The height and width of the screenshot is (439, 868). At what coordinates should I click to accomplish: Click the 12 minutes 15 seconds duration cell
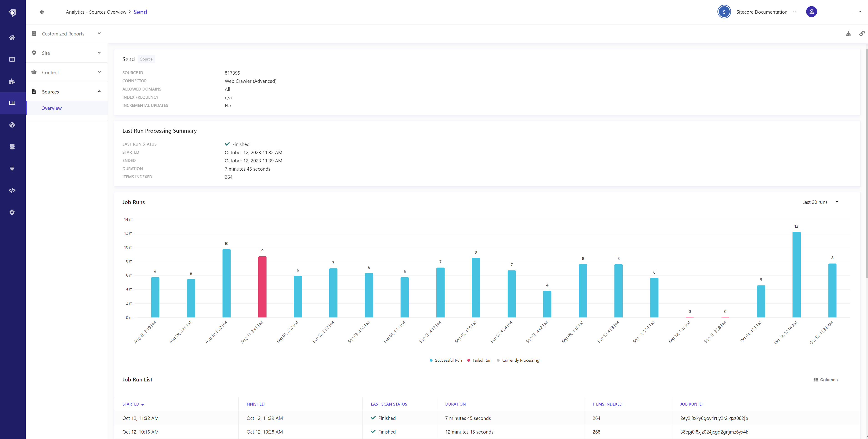tap(469, 432)
